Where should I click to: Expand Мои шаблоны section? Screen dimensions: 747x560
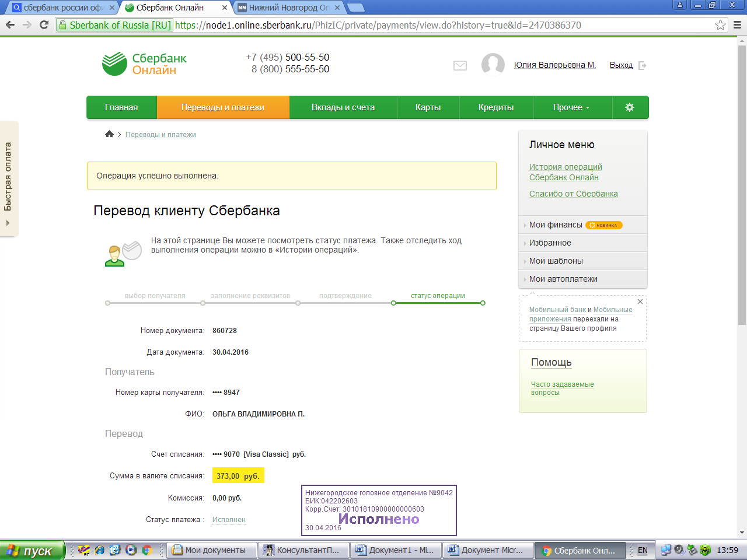[583, 261]
